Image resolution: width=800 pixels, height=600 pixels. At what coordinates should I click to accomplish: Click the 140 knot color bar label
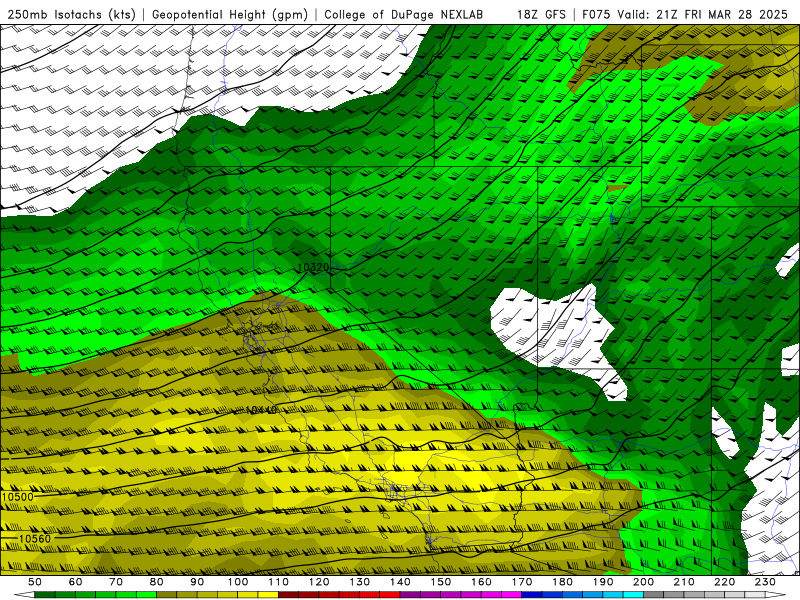[x=400, y=582]
